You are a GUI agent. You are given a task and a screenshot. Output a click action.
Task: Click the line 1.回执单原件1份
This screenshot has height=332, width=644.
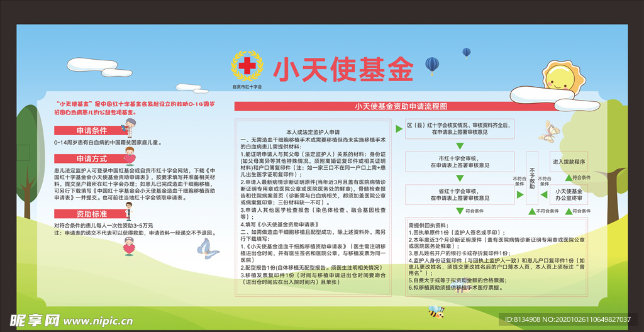[x=457, y=233]
